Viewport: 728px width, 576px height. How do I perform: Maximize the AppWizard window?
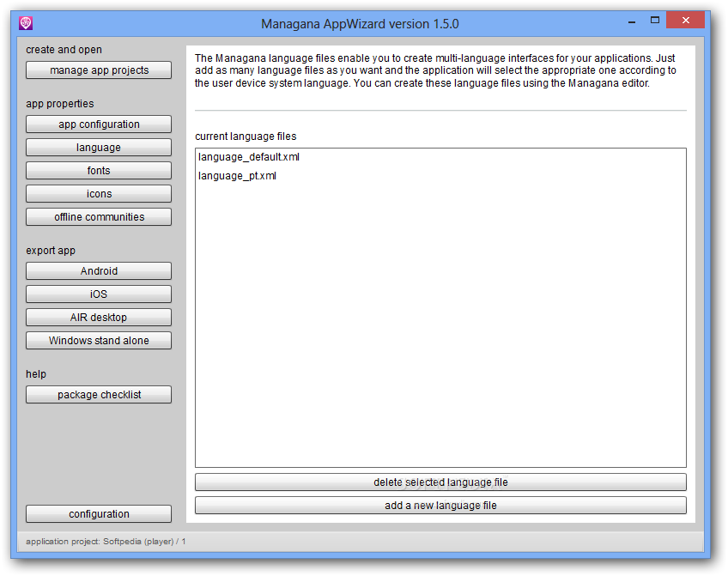coord(655,21)
